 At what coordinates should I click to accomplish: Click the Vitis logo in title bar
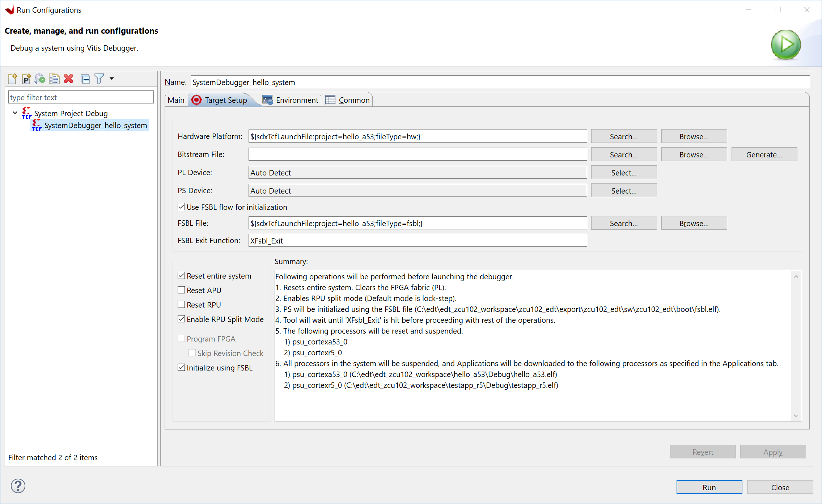tap(10, 9)
